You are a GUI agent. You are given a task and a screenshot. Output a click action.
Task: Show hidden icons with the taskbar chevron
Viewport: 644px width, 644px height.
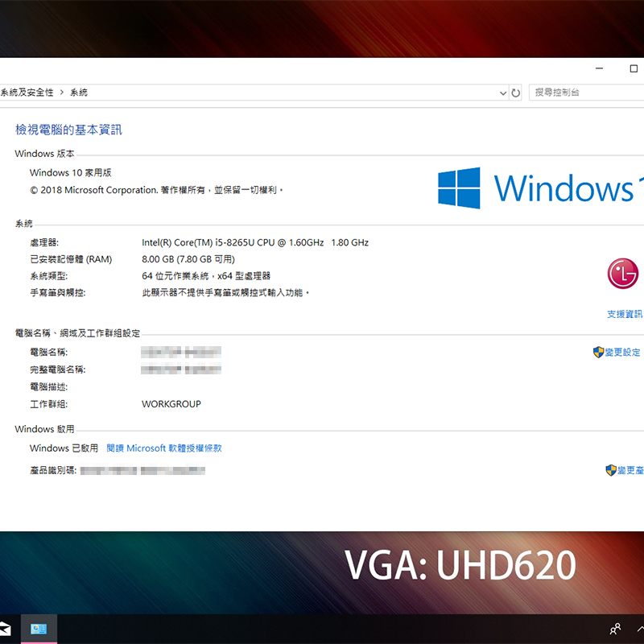tap(640, 629)
